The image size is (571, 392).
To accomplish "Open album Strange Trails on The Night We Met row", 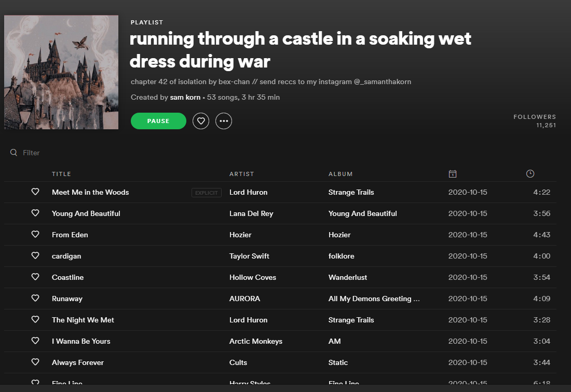I will tap(351, 320).
